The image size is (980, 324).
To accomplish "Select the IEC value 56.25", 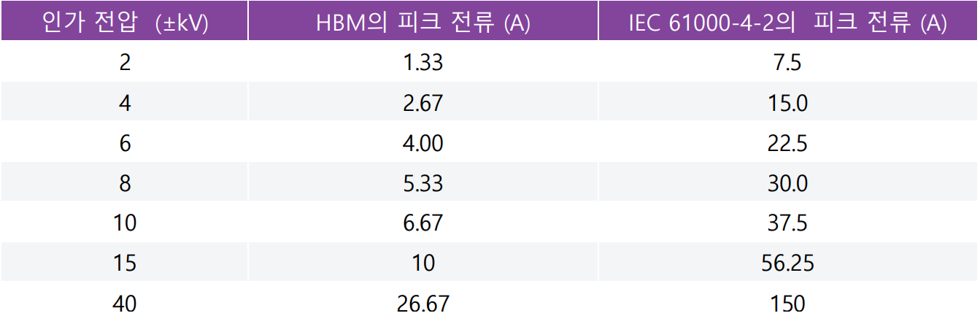I will pyautogui.click(x=788, y=263).
